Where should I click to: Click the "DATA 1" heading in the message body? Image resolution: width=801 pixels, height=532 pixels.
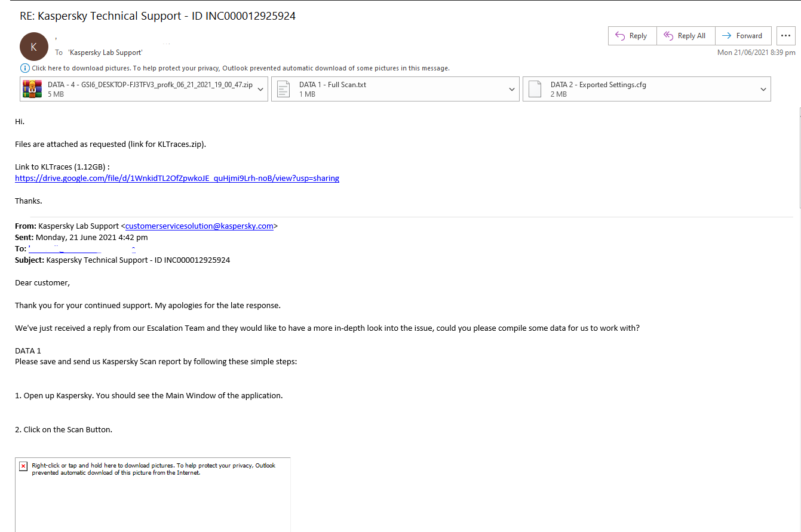[x=28, y=350]
